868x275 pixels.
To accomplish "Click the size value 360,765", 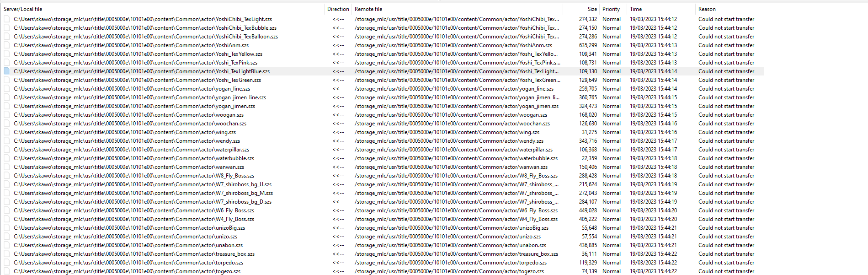I will coord(588,97).
